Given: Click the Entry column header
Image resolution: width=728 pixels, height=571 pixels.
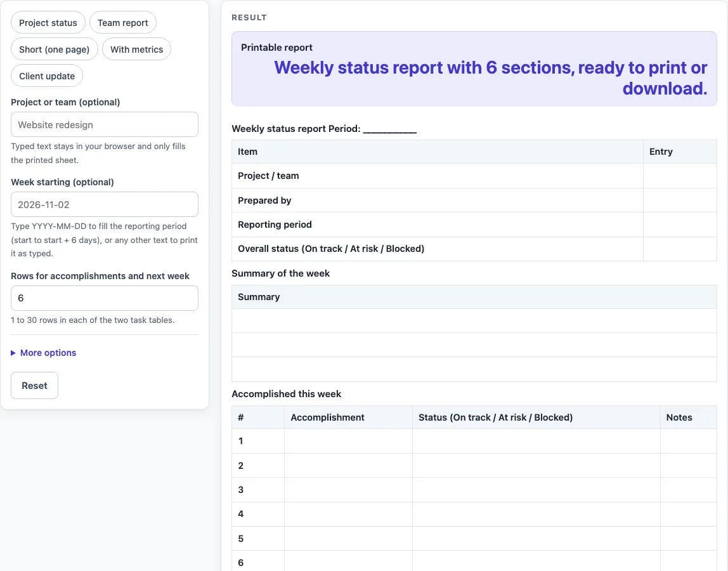Looking at the screenshot, I should click(x=680, y=152).
